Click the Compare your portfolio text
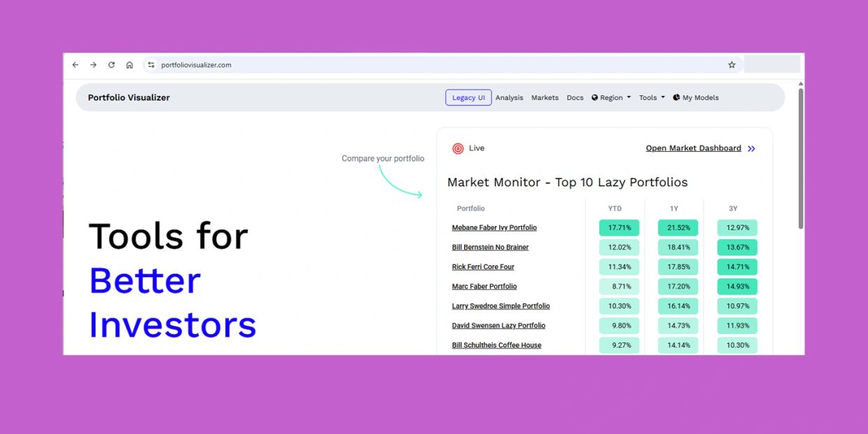The height and width of the screenshot is (434, 868). tap(383, 159)
